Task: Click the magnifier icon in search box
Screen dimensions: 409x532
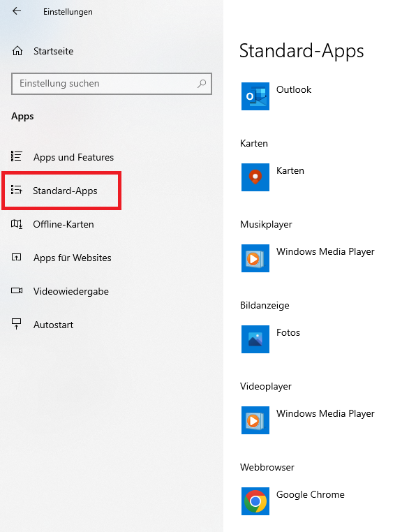Action: 202,84
